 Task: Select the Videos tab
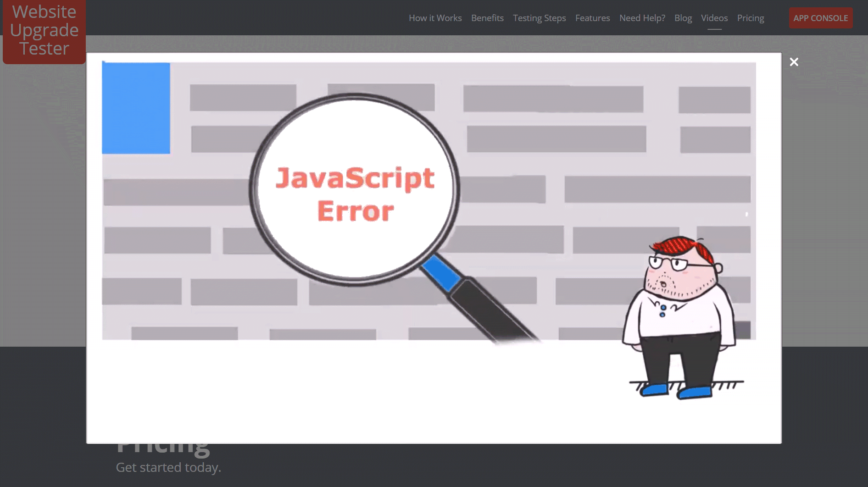[x=714, y=18]
